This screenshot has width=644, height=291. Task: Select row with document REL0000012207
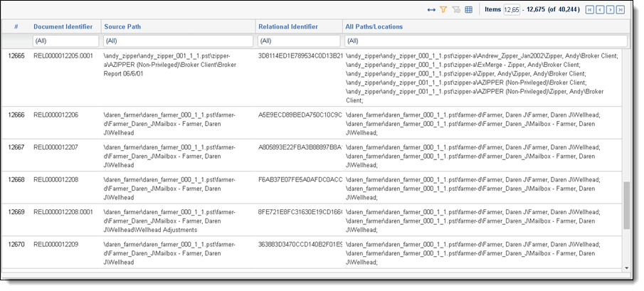coord(56,147)
